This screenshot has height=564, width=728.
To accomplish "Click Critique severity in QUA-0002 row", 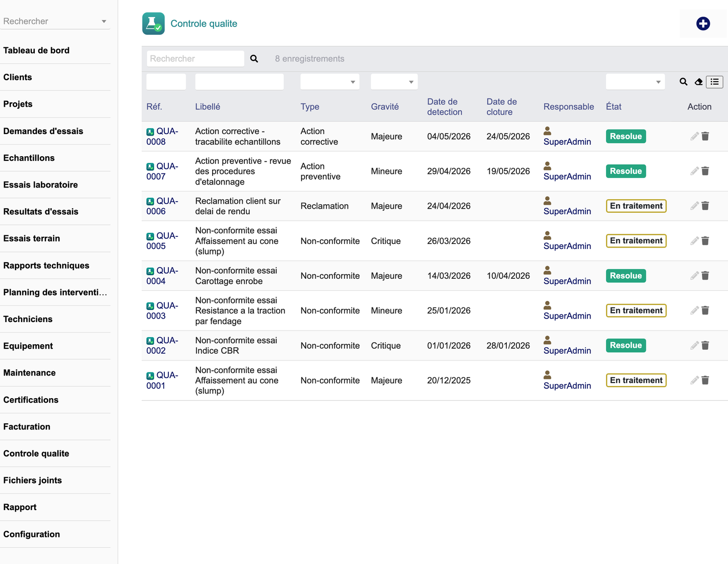I will click(385, 345).
